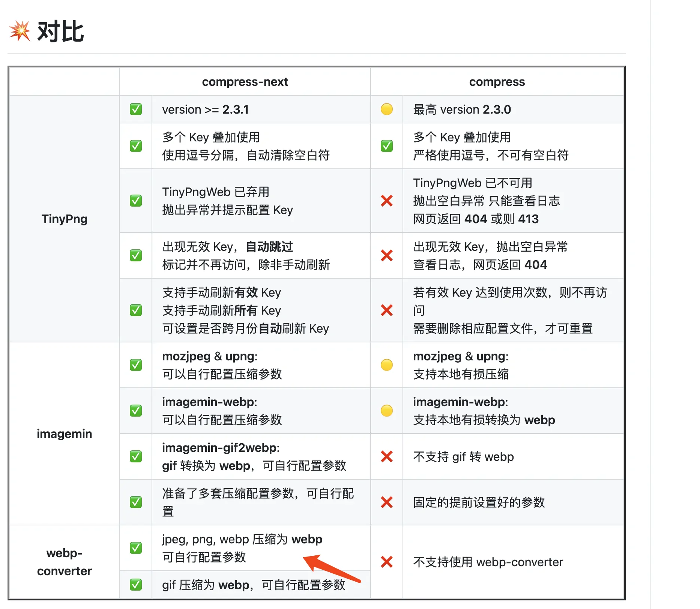Click the text '使用逗号分隔，自动清除空白符'

(x=246, y=155)
